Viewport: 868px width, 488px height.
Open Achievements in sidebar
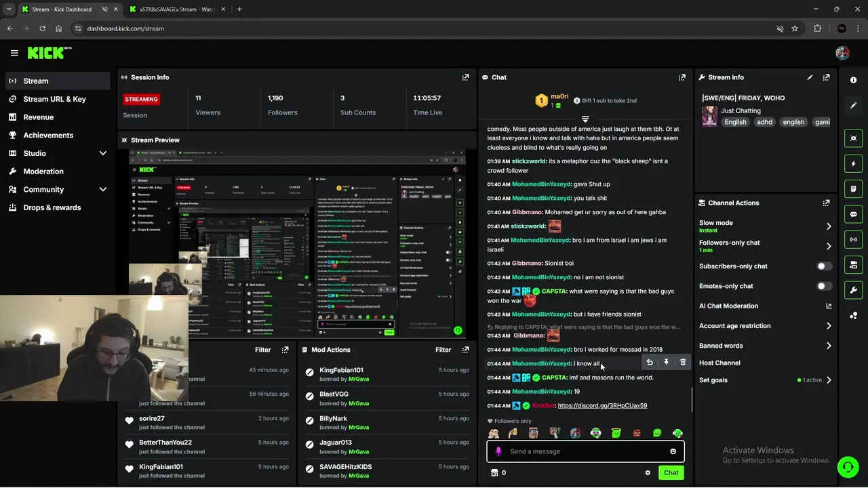[x=58, y=135]
